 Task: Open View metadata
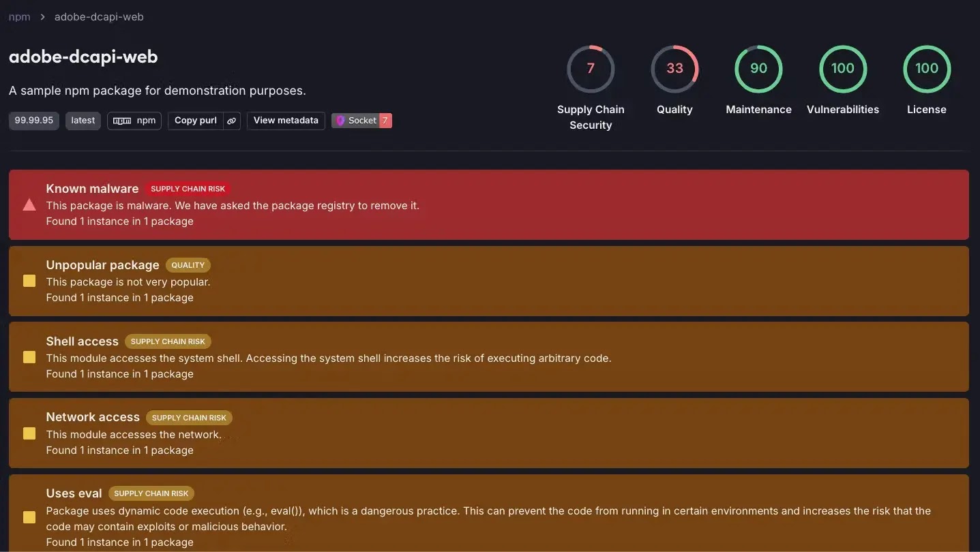286,121
